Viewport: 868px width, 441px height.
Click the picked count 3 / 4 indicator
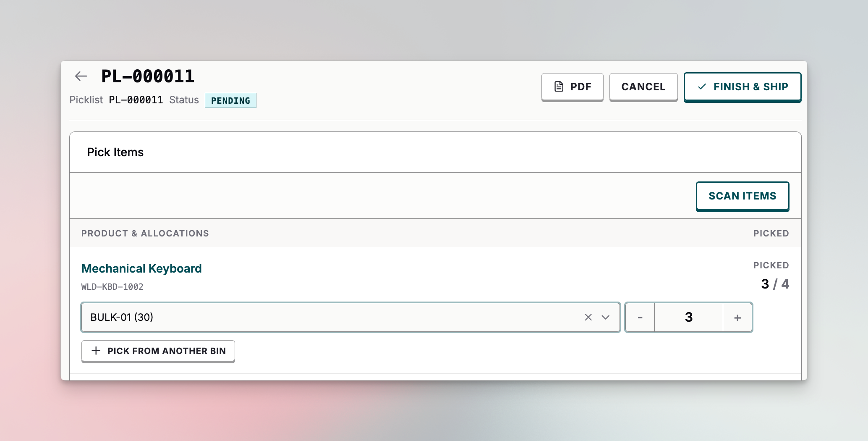tap(774, 284)
